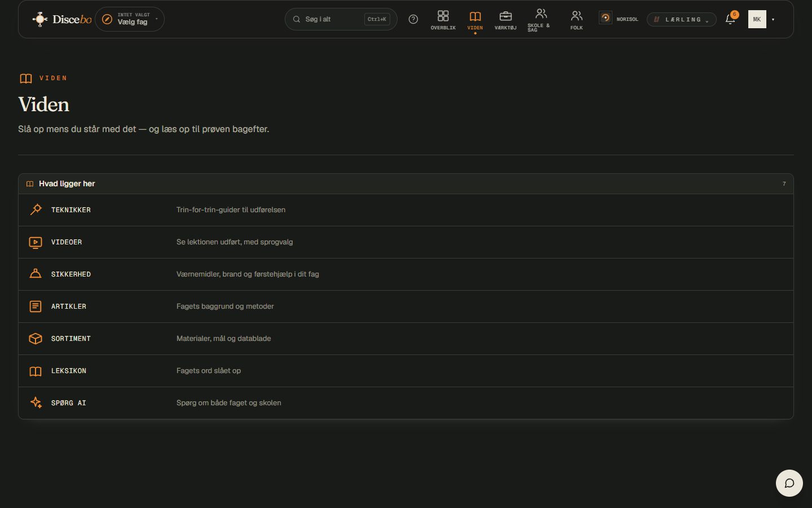Click the compass icon in Vælg fag
The image size is (812, 508).
pyautogui.click(x=107, y=19)
